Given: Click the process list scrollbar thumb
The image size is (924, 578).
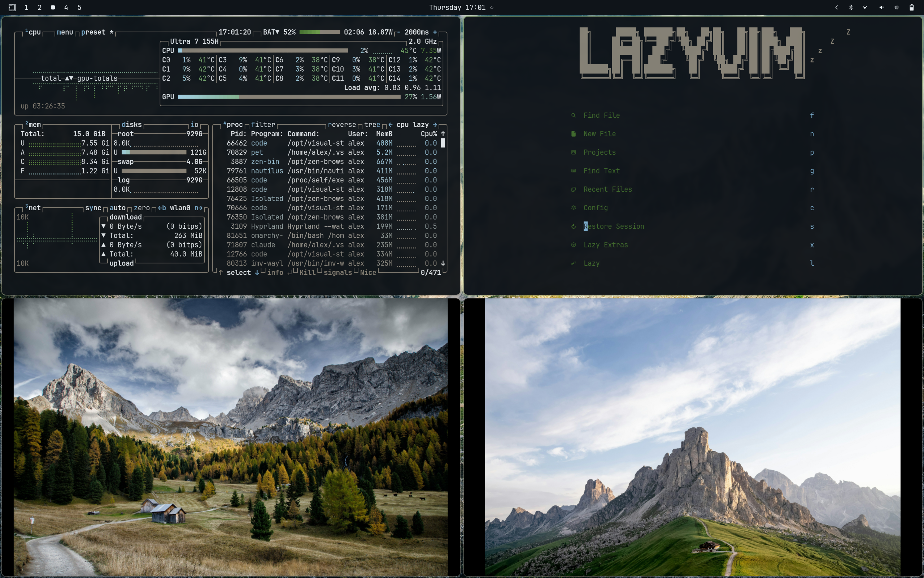Looking at the screenshot, I should [443, 143].
